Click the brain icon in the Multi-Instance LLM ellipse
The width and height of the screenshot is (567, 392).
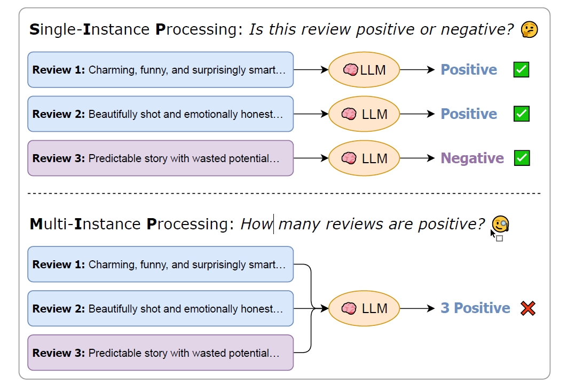pos(349,308)
